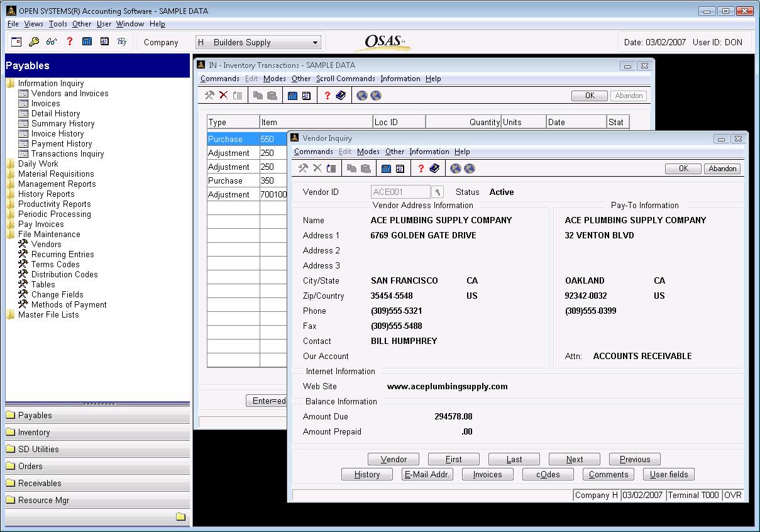Open the File menu in main window
The height and width of the screenshot is (532, 760).
pos(13,24)
